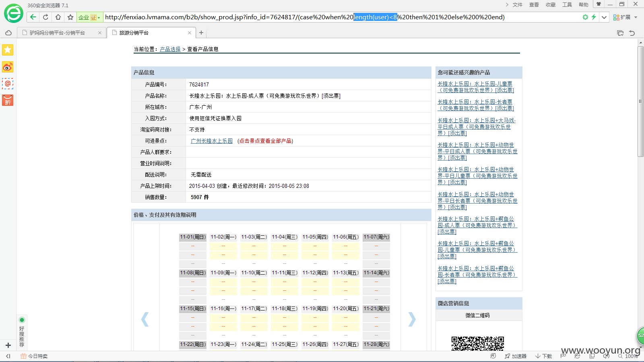The height and width of the screenshot is (362, 644).
Task: Open the 工具 menu
Action: point(567,4)
